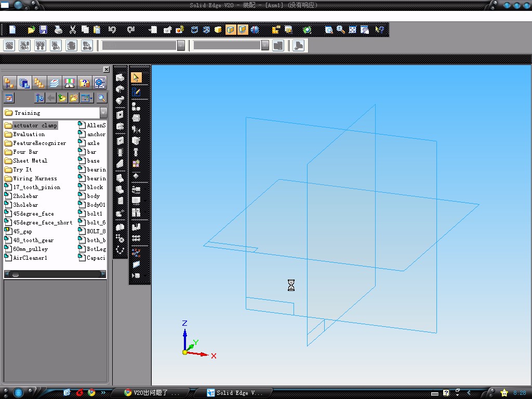Select the 17_tooth_pinion part file
The width and height of the screenshot is (532, 399).
pos(32,187)
